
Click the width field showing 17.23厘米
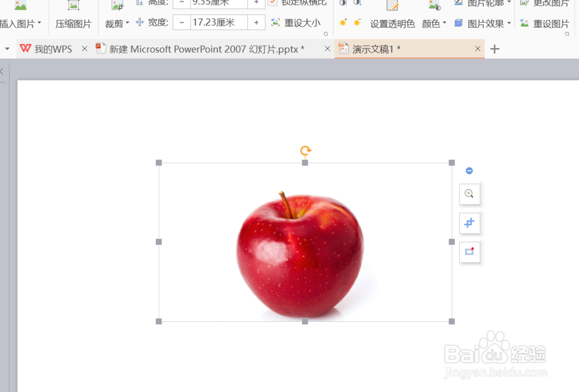[219, 23]
